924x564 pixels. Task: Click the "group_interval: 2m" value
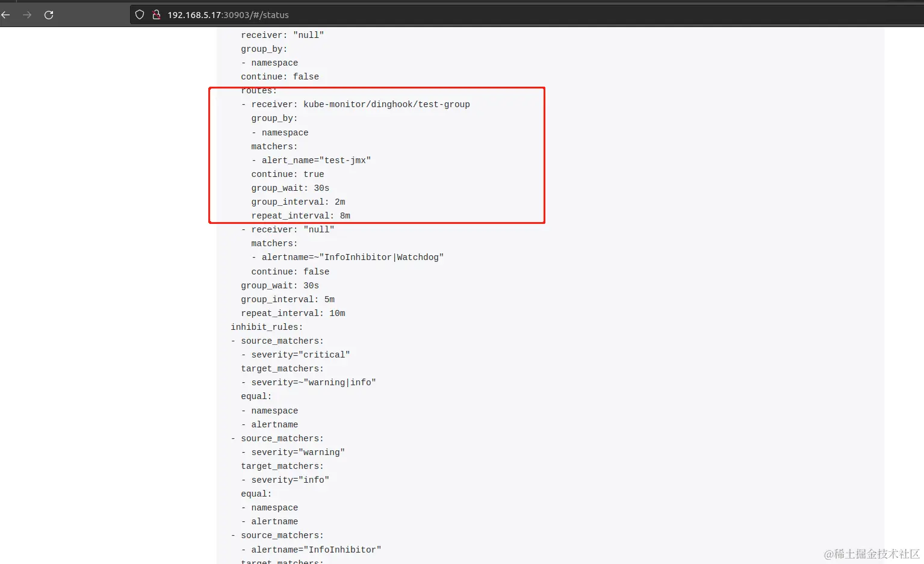299,202
